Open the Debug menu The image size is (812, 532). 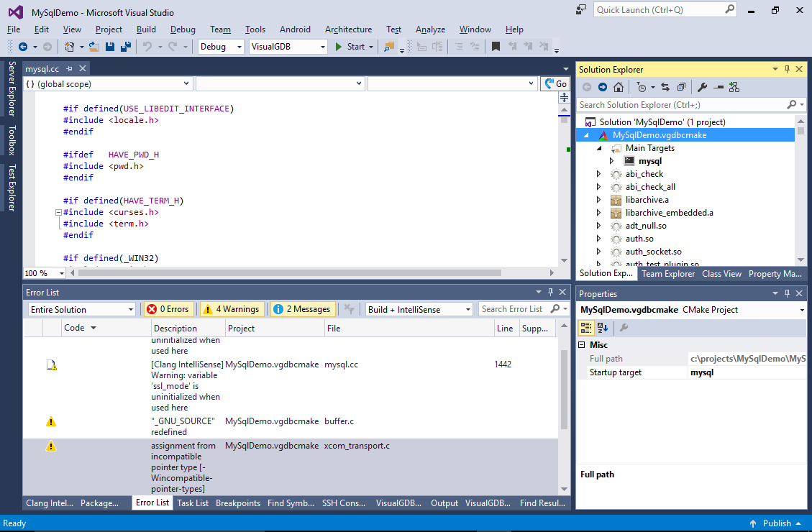(183, 29)
